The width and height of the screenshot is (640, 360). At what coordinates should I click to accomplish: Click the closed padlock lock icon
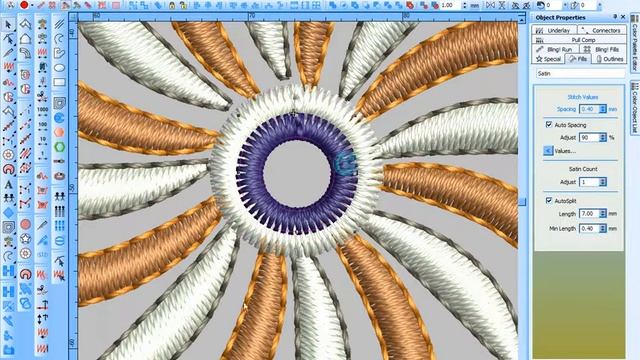pos(172,5)
